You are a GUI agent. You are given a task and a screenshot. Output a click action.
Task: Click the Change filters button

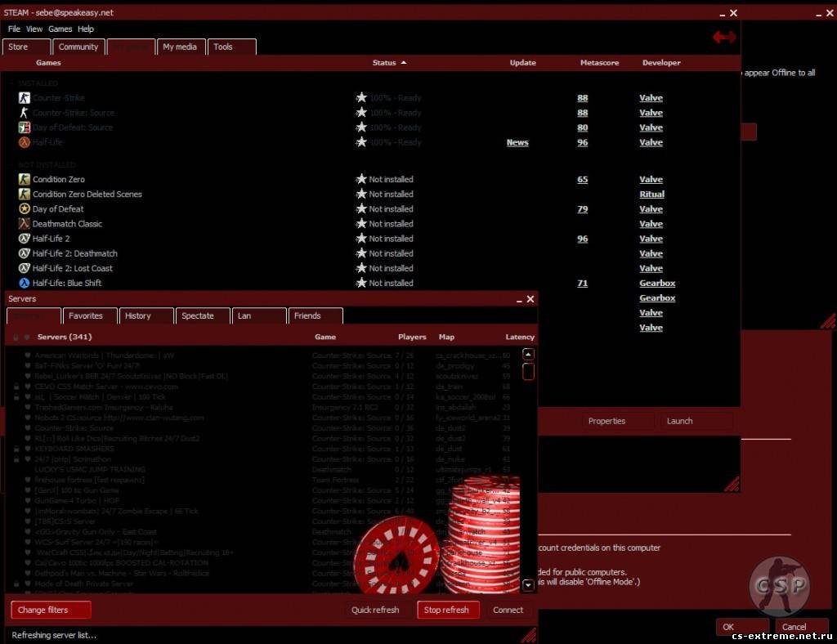pos(51,610)
